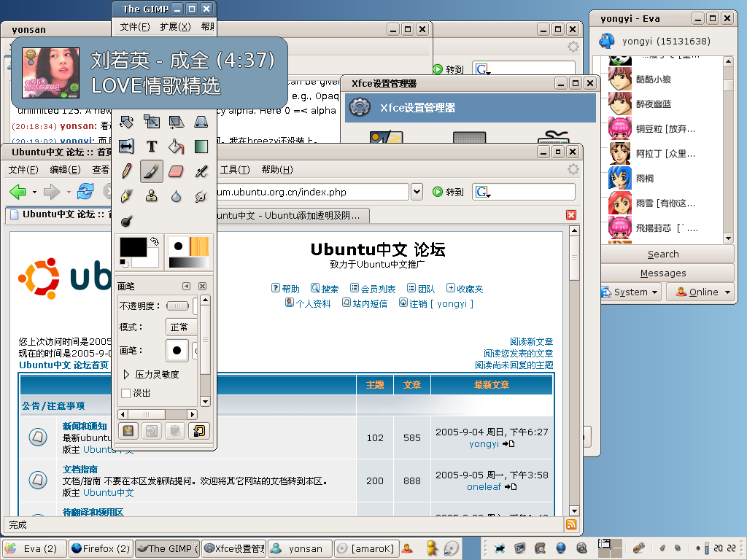747x560 pixels.
Task: Switch to [amaroK] in taskbar
Action: 367,548
